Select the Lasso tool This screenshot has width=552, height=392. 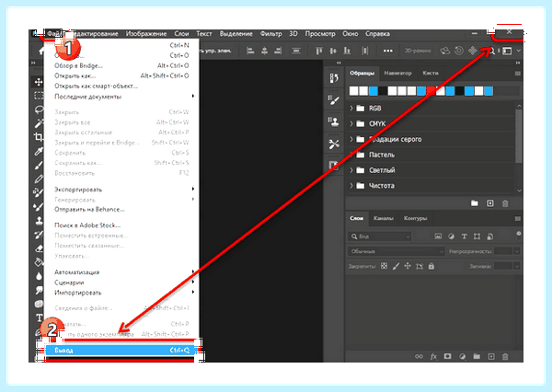click(39, 110)
